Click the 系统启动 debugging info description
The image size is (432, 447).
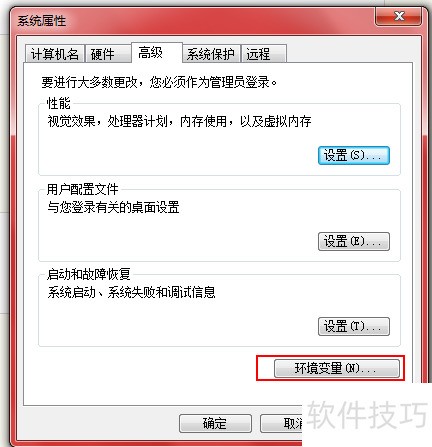pos(131,293)
